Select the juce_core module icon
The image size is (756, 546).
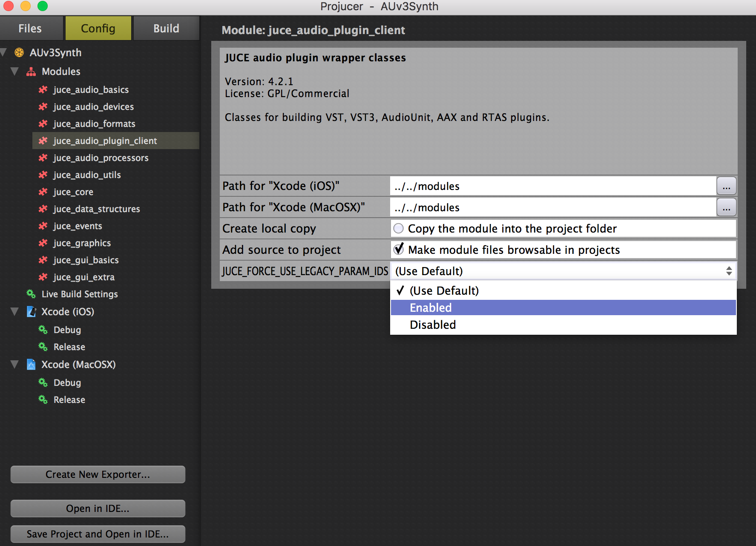point(43,192)
